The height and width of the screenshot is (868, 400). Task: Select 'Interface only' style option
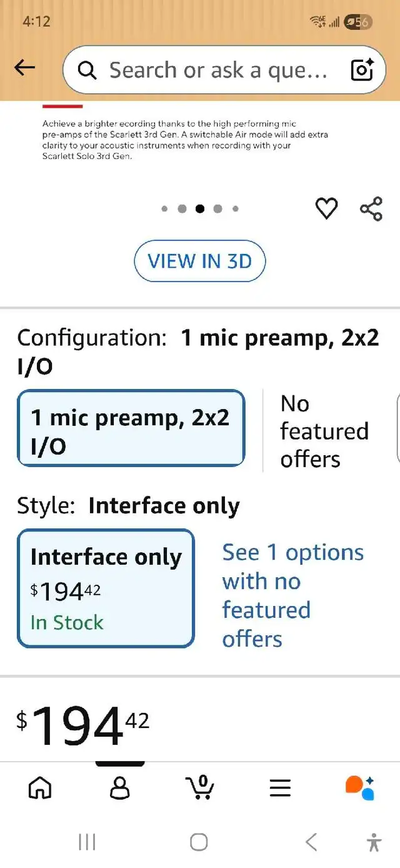point(106,588)
